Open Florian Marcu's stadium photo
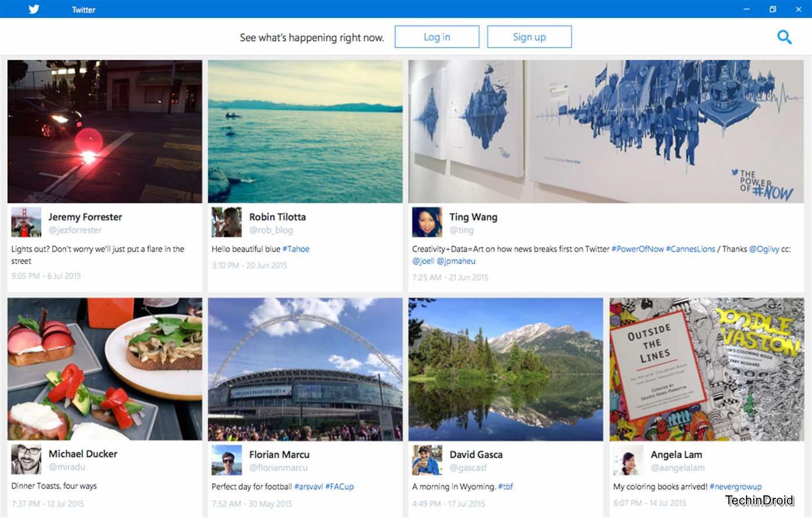 (x=305, y=369)
